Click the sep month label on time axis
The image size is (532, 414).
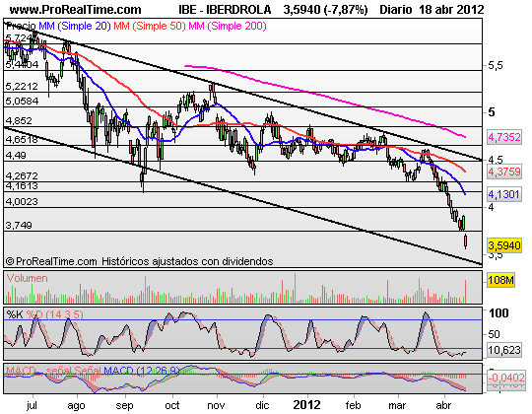pos(124,405)
